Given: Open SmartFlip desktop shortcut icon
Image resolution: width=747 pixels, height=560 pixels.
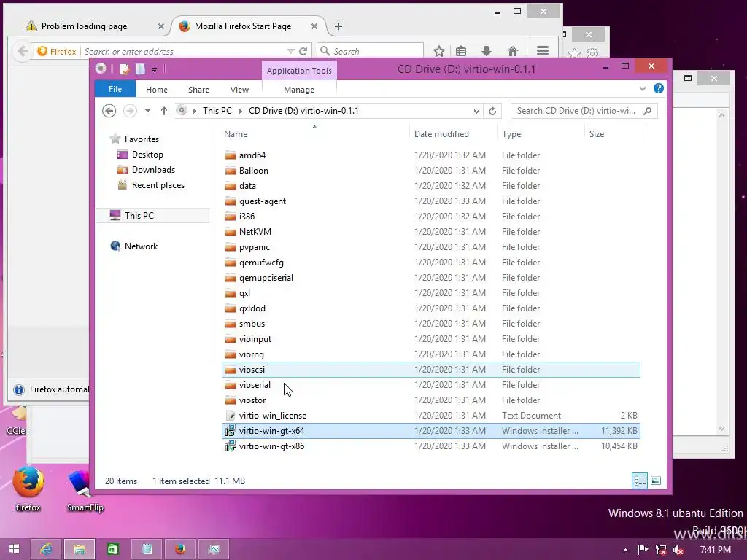Looking at the screenshot, I should [x=85, y=489].
